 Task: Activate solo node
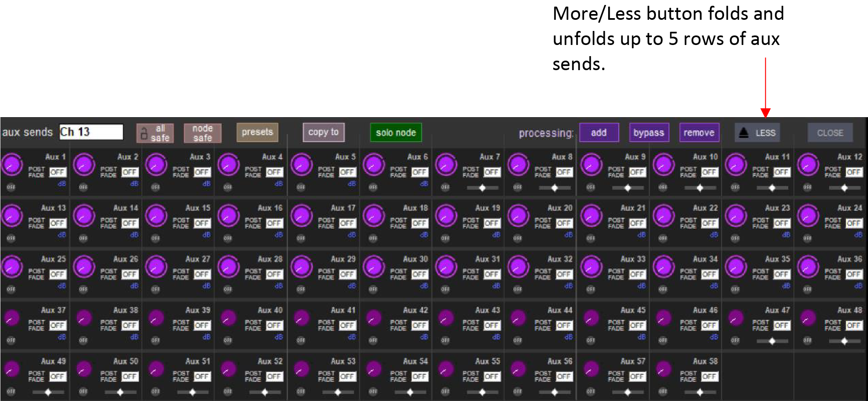tap(396, 133)
